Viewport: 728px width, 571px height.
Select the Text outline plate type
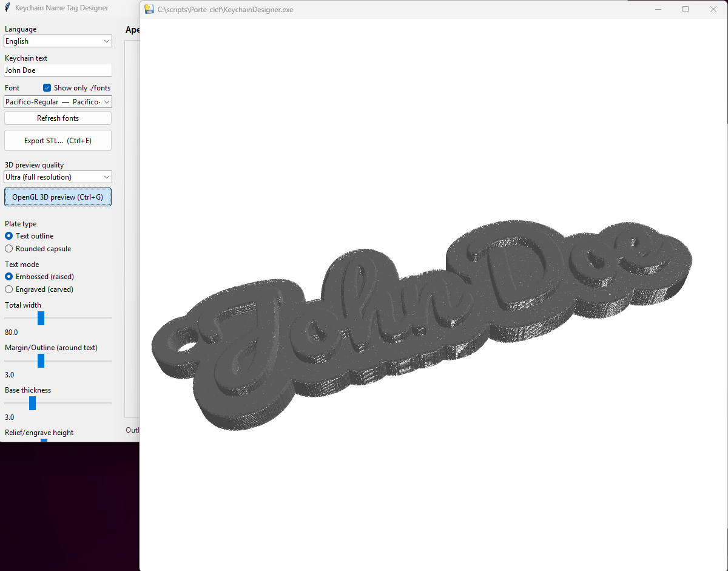[x=9, y=236]
